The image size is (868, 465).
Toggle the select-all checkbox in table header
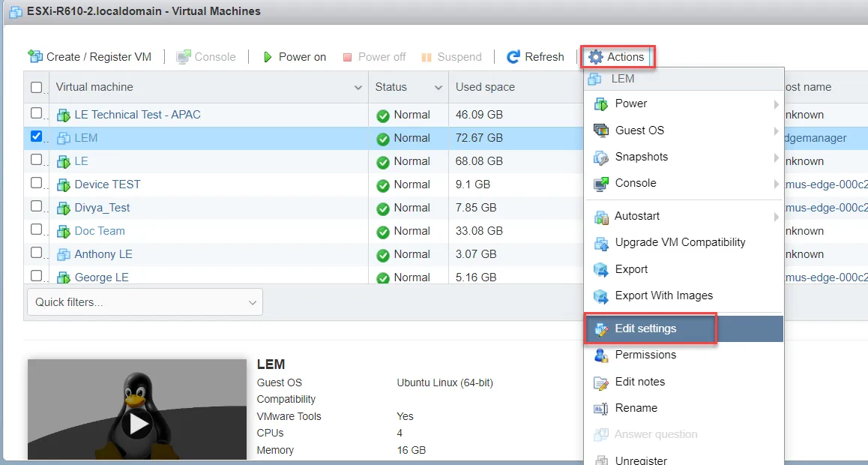36,87
